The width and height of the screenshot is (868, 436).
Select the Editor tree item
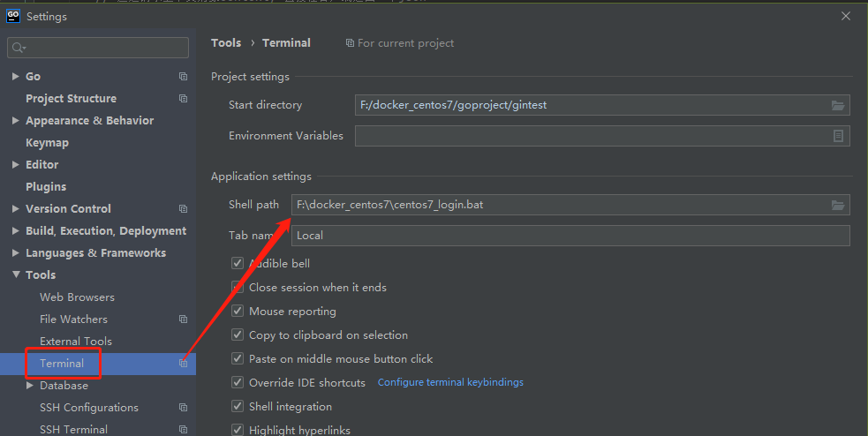[42, 165]
